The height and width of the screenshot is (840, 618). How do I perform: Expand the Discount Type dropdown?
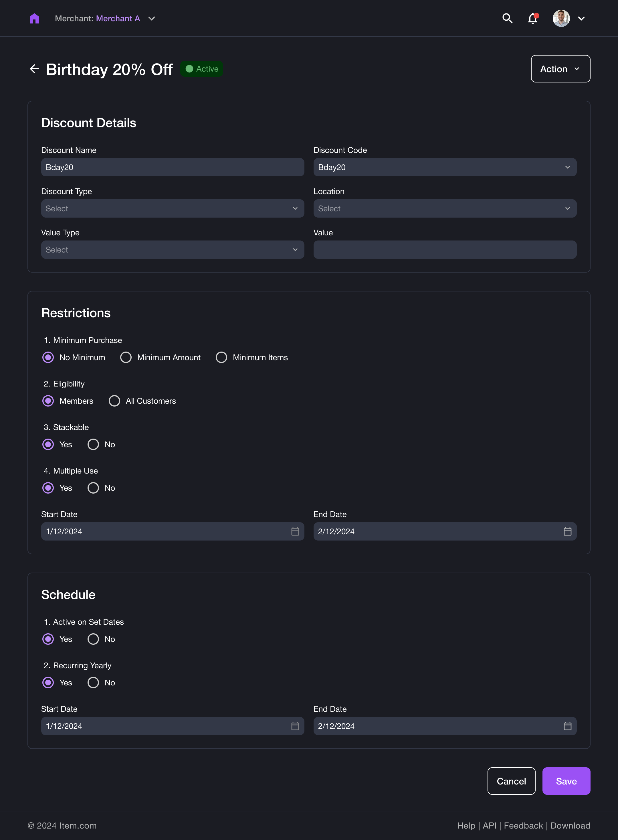point(173,208)
